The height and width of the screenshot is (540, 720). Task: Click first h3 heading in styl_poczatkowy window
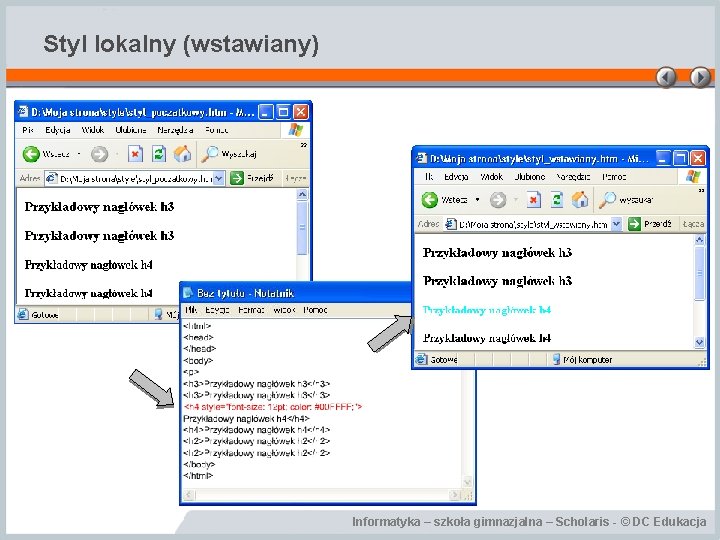coord(99,207)
